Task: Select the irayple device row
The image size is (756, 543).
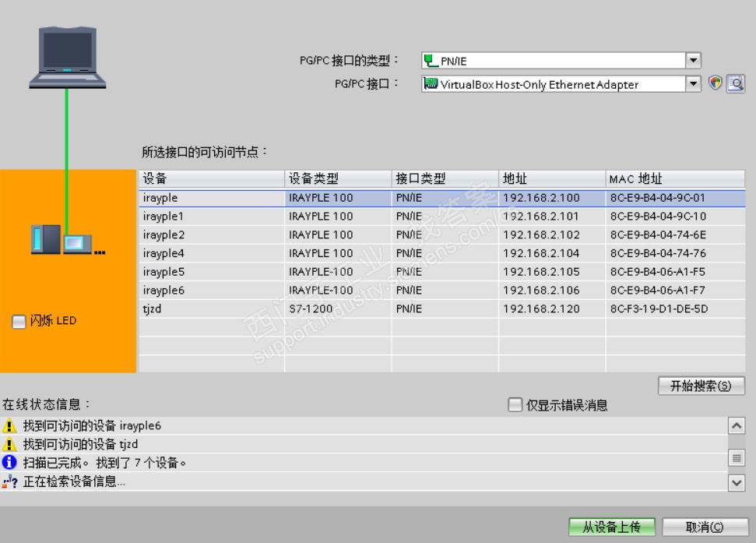Action: click(x=442, y=198)
